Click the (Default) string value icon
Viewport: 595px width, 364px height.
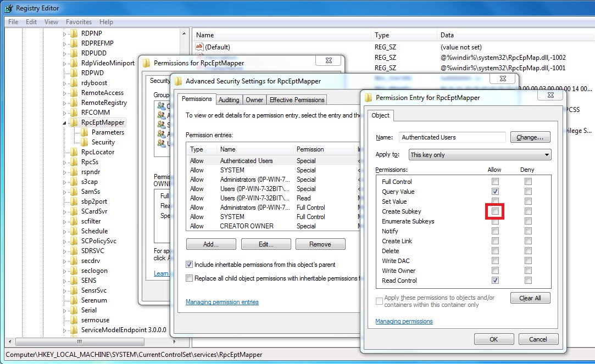click(199, 47)
